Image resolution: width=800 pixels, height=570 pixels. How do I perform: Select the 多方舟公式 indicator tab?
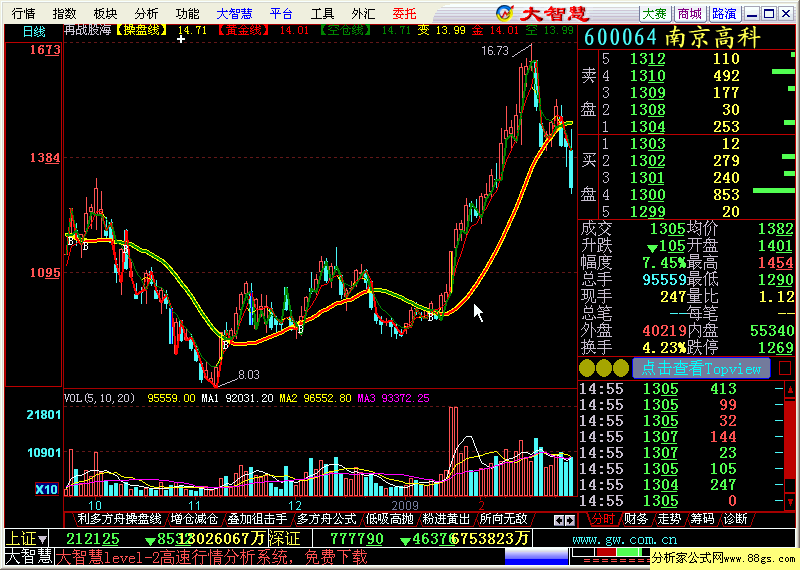point(327,519)
